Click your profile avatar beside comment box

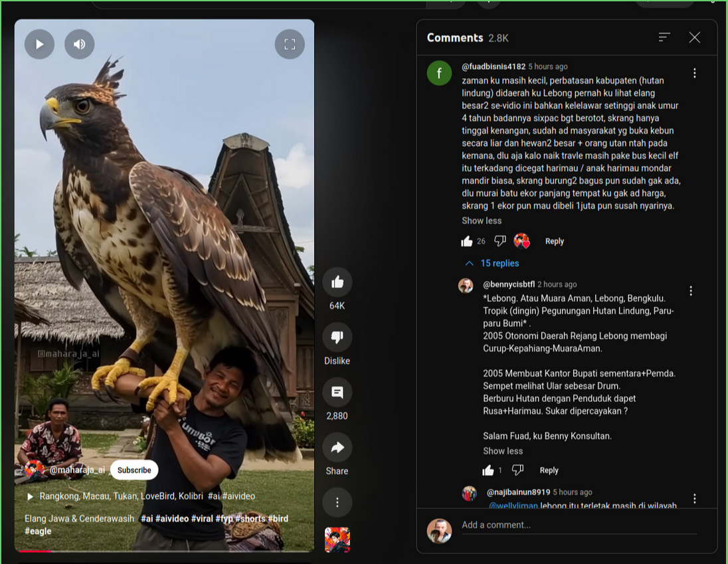pyautogui.click(x=439, y=531)
